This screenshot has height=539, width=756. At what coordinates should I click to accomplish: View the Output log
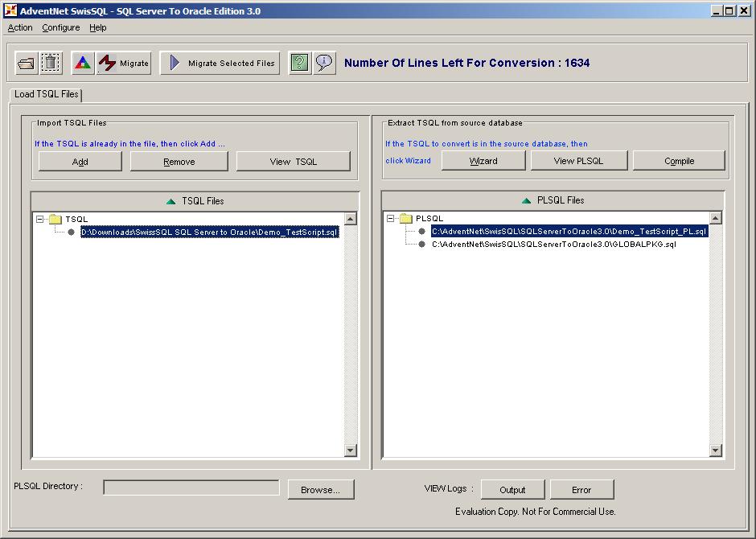[512, 489]
